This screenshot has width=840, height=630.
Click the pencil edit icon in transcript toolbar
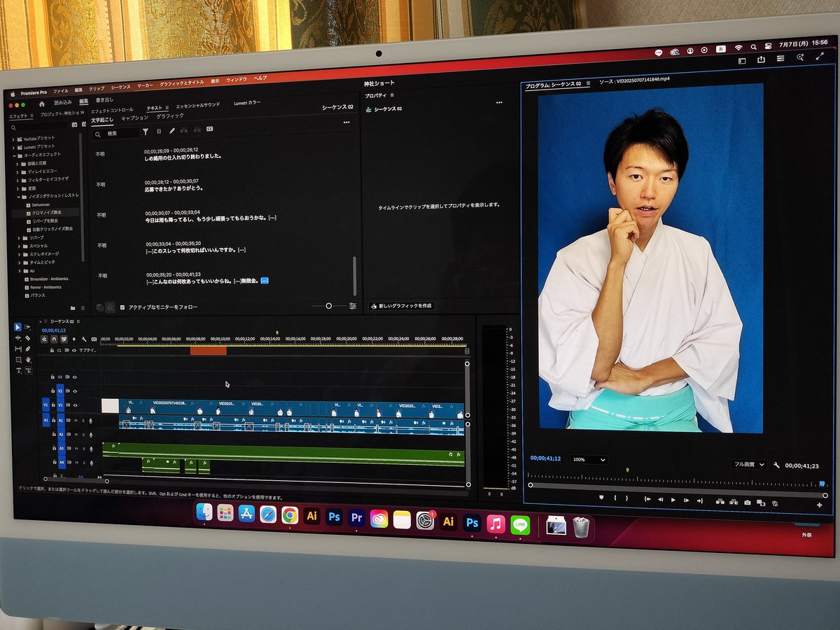tap(172, 131)
